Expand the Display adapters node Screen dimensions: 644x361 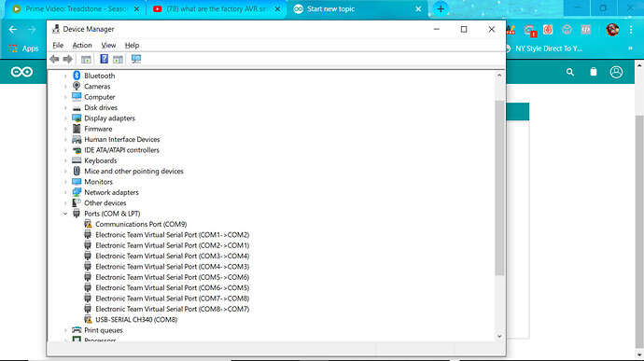click(x=65, y=118)
